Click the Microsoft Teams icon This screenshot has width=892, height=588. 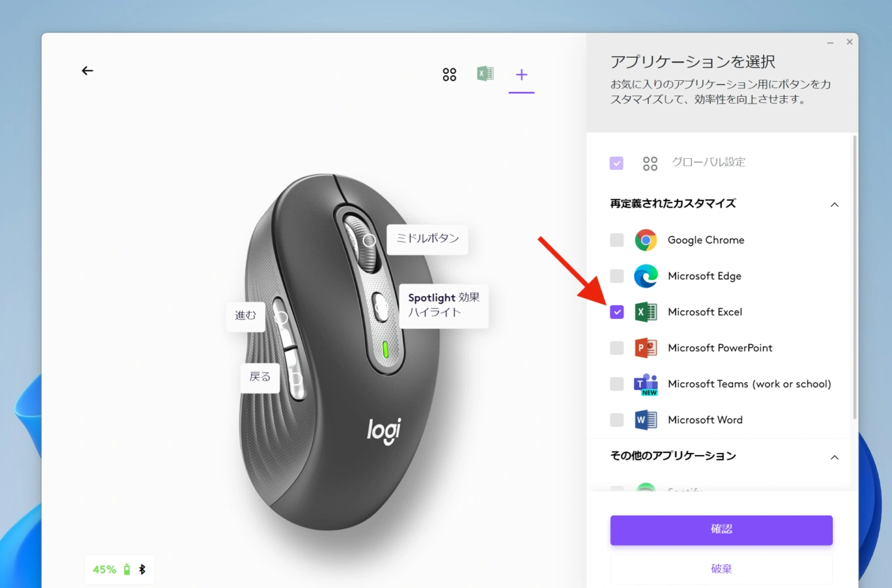(645, 384)
